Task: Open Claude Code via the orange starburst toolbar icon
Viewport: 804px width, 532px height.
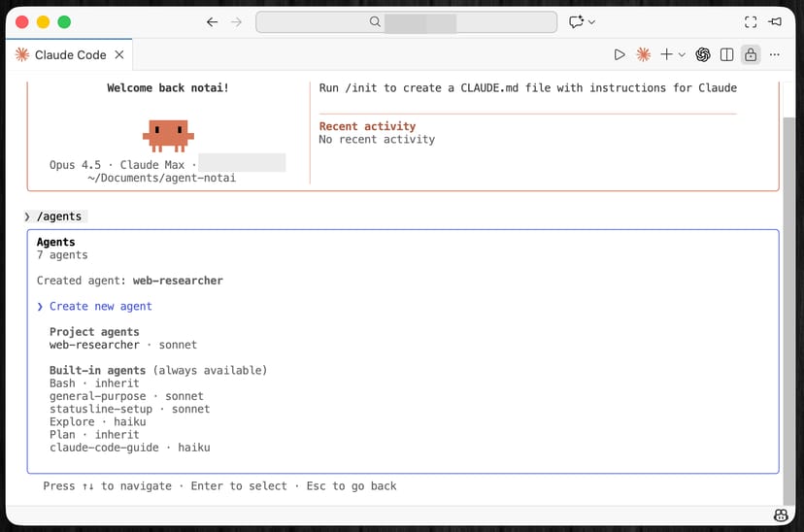Action: 643,55
